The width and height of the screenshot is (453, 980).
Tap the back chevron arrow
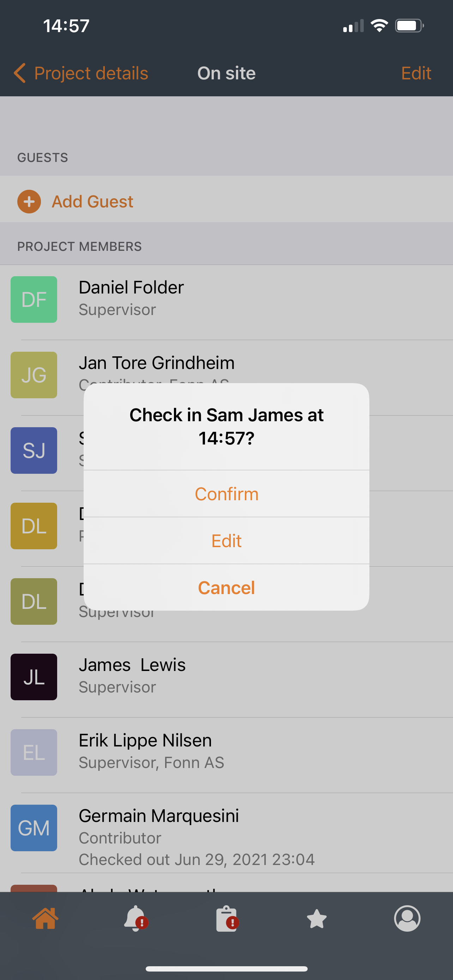pyautogui.click(x=19, y=73)
